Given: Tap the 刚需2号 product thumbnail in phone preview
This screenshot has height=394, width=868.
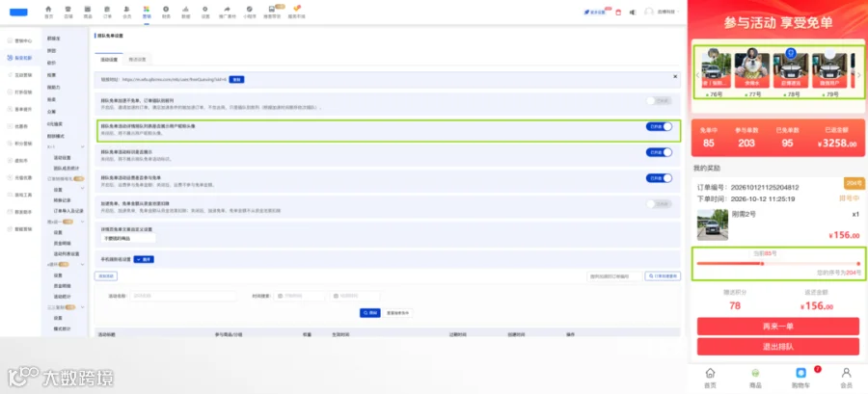Looking at the screenshot, I should pyautogui.click(x=712, y=224).
